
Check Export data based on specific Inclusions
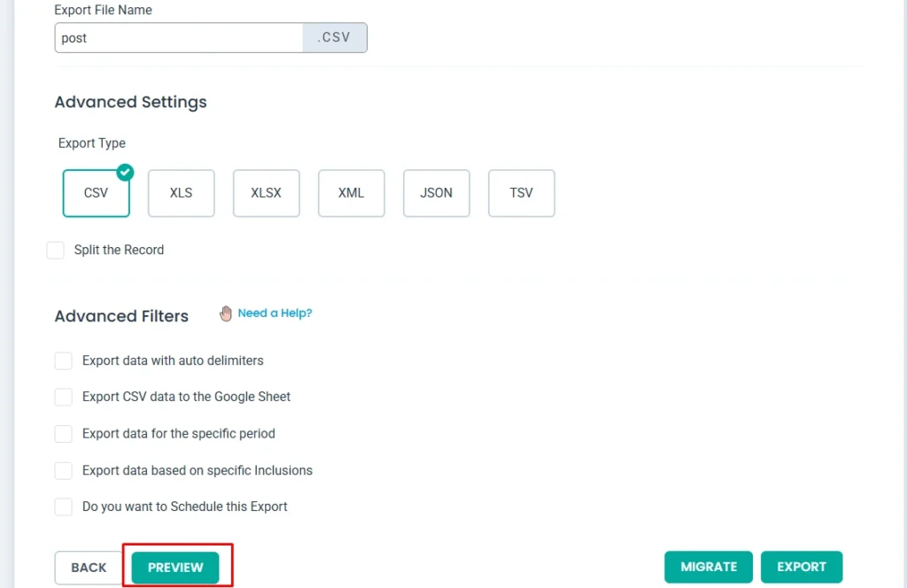[64, 470]
